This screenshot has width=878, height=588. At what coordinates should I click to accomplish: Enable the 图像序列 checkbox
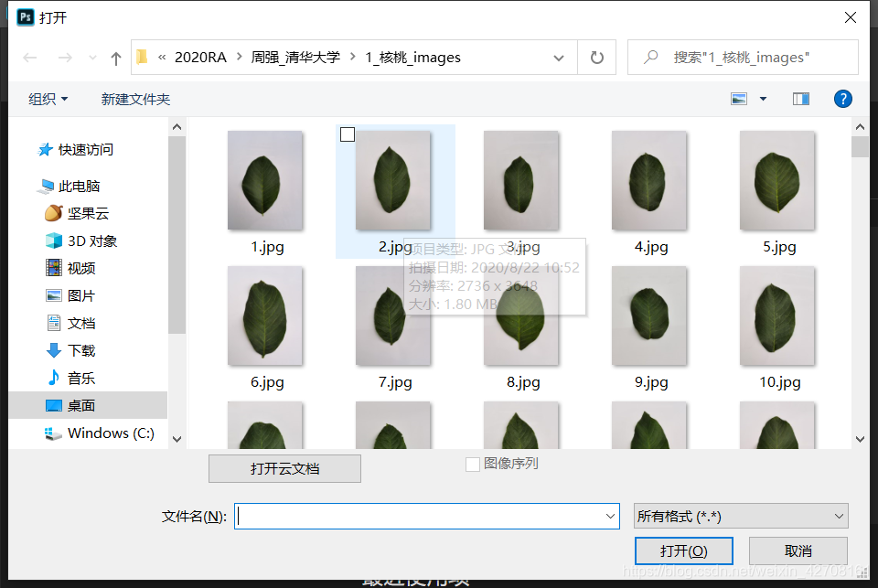coord(472,464)
